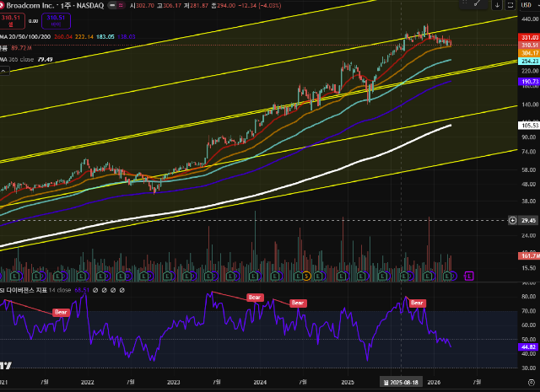Click the 2024 label on time axis
The height and width of the screenshot is (392, 540).
tap(260, 383)
